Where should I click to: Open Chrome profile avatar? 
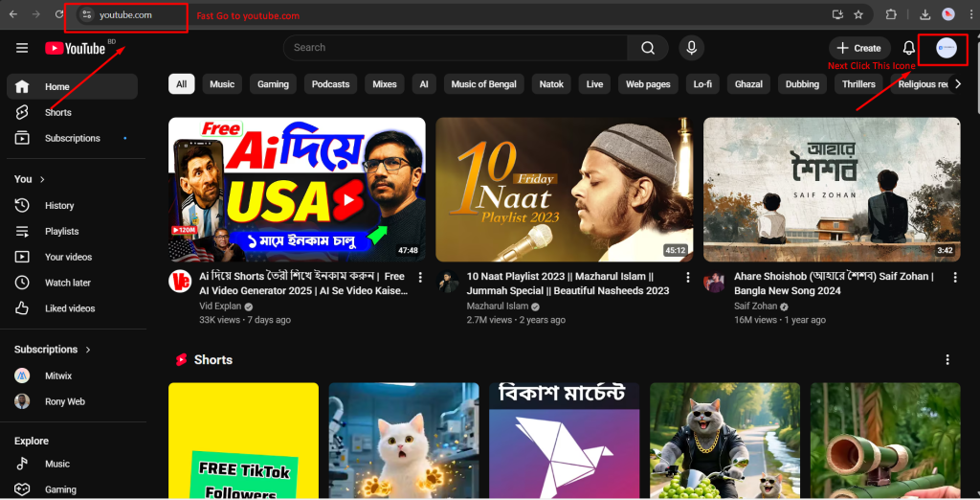tap(948, 14)
